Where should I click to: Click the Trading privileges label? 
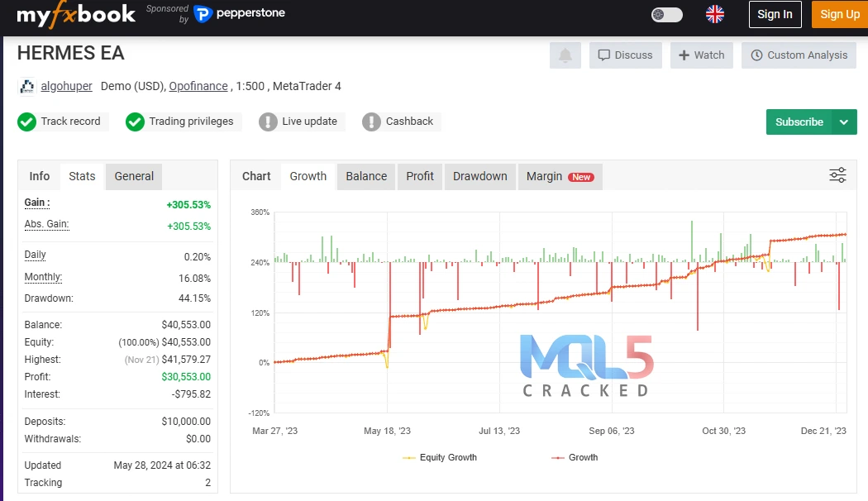pos(191,122)
